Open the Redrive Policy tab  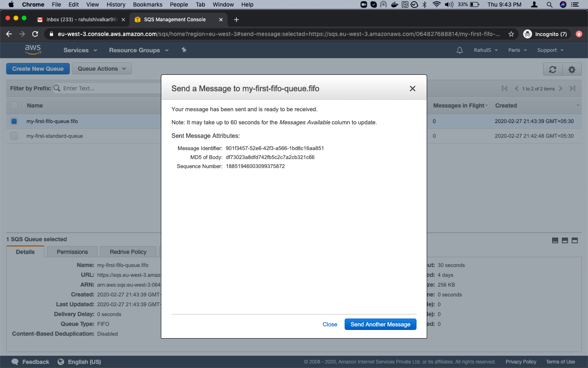(x=128, y=252)
